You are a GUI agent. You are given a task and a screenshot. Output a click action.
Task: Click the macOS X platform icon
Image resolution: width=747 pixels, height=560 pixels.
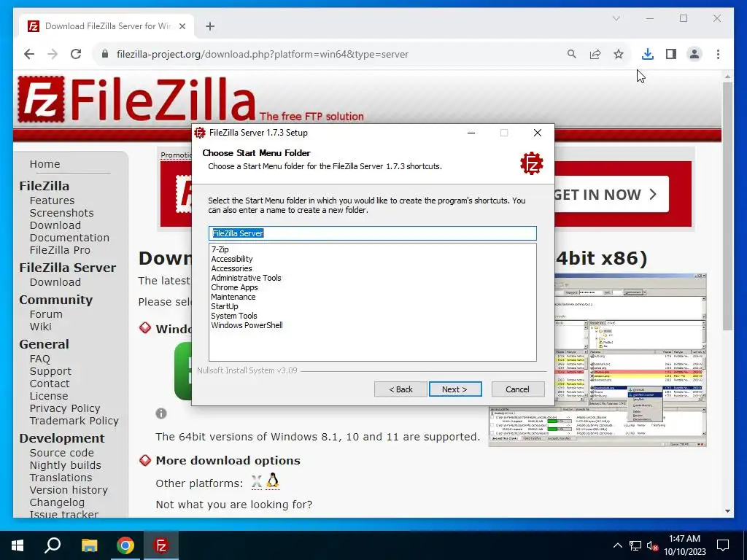256,482
